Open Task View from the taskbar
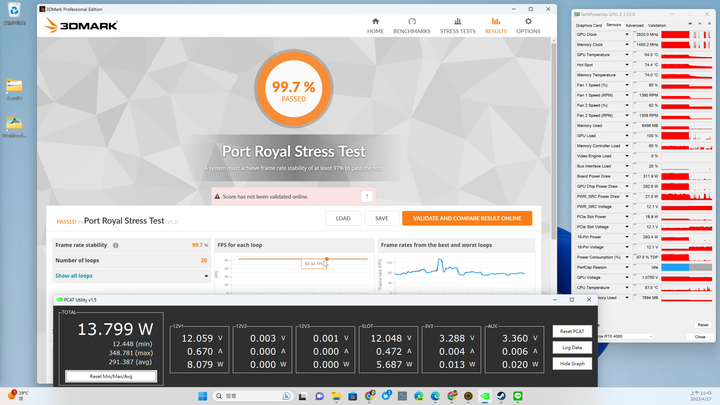 click(302, 396)
